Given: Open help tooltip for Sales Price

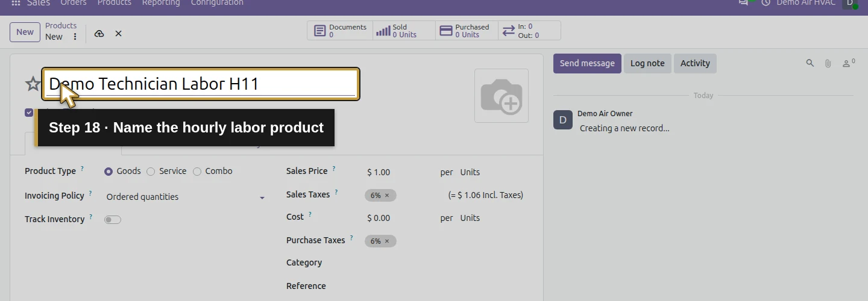Looking at the screenshot, I should click(334, 169).
